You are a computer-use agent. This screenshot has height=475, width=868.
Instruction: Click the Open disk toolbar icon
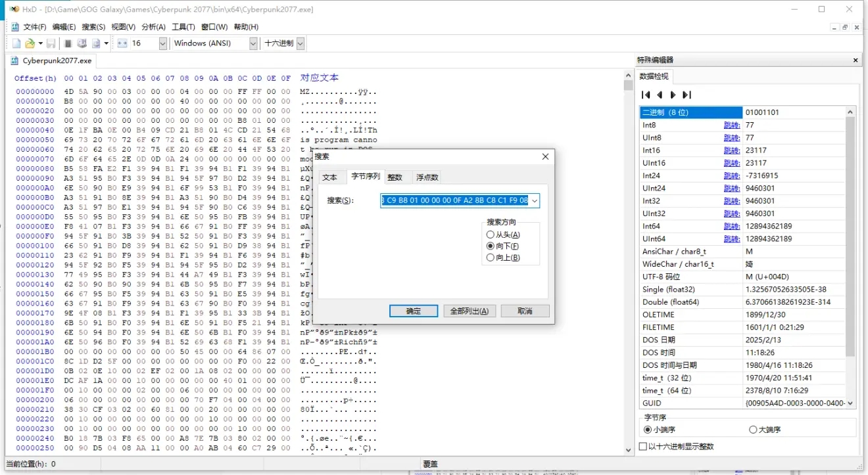(82, 43)
